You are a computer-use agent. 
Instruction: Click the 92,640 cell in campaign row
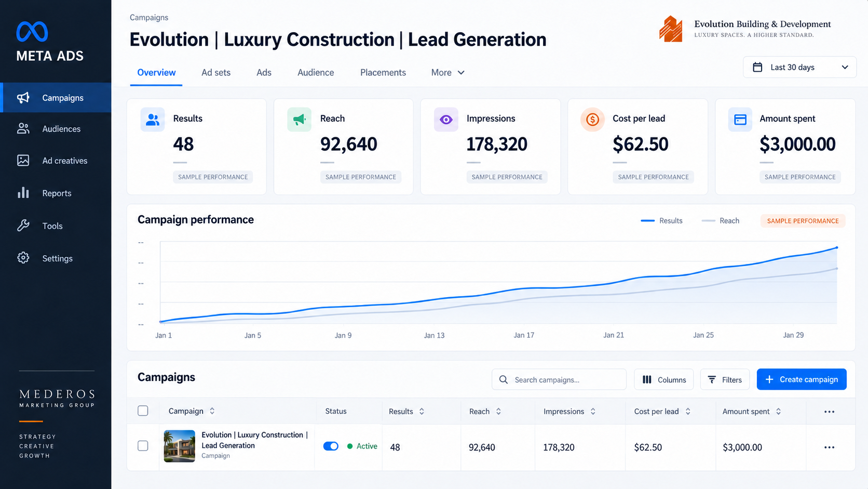point(482,447)
